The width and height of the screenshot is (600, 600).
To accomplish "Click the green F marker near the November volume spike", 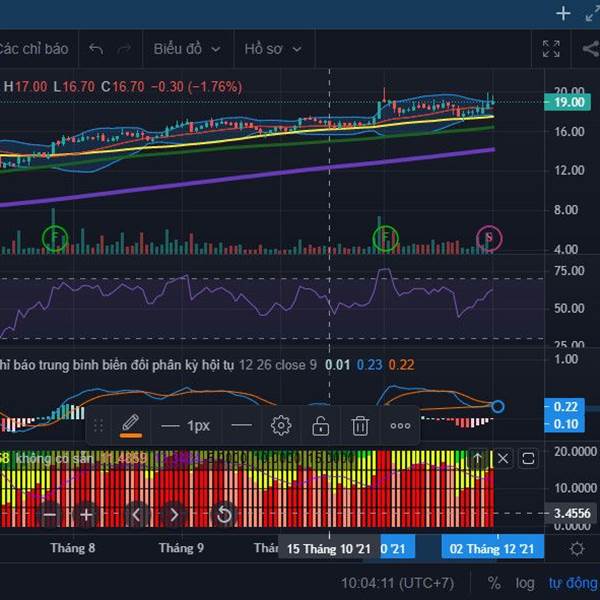I will click(x=385, y=238).
